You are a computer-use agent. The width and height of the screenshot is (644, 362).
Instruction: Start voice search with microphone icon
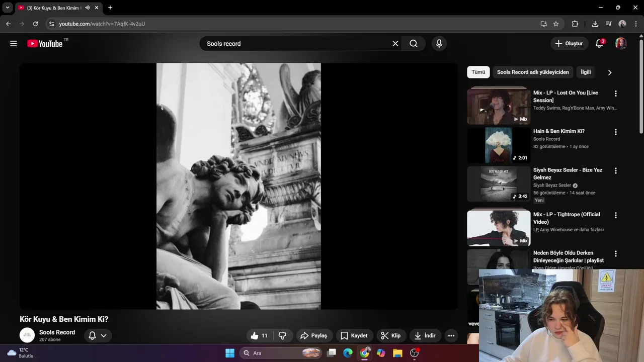click(x=439, y=44)
